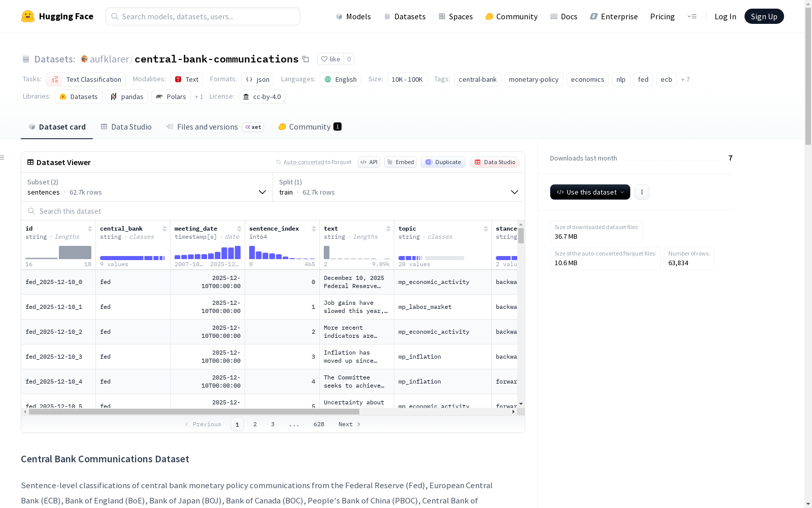Go to page 2 of the dataset
812x508 pixels.
pos(255,424)
